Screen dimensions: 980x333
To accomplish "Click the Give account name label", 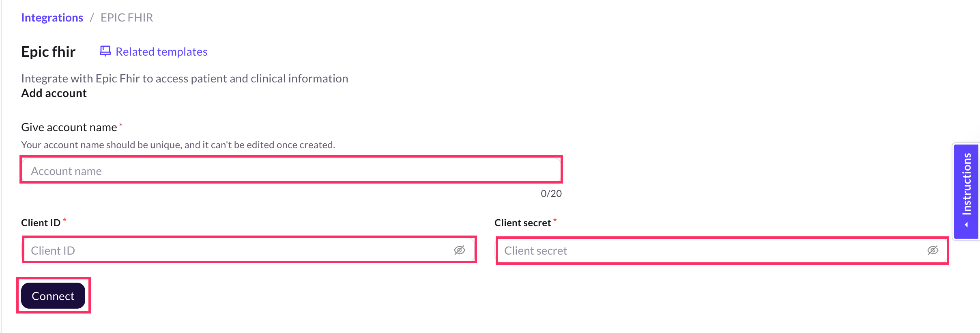I will (x=69, y=128).
